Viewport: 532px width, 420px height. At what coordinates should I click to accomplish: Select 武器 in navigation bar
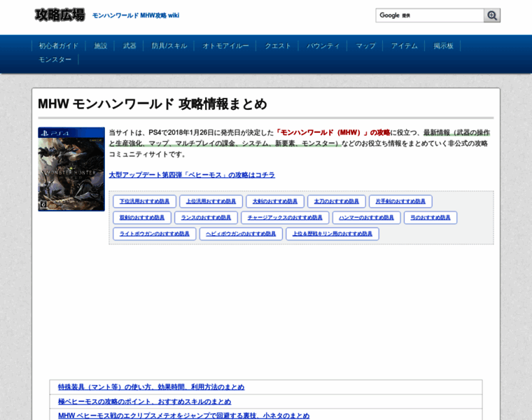[129, 45]
